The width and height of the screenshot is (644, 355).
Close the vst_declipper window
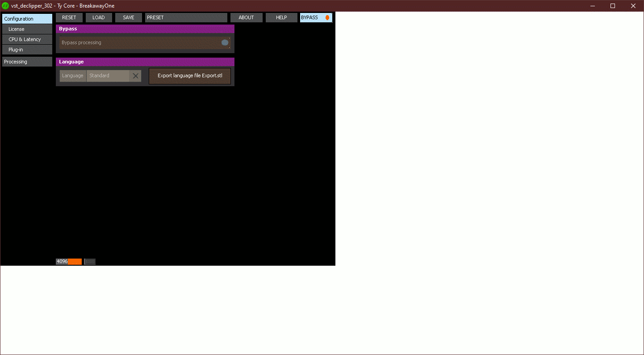point(633,6)
